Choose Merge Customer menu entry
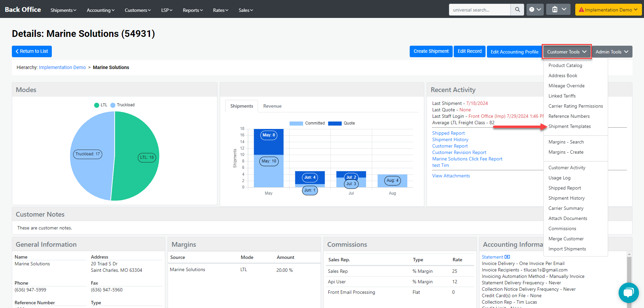Image resolution: width=644 pixels, height=308 pixels. point(566,239)
